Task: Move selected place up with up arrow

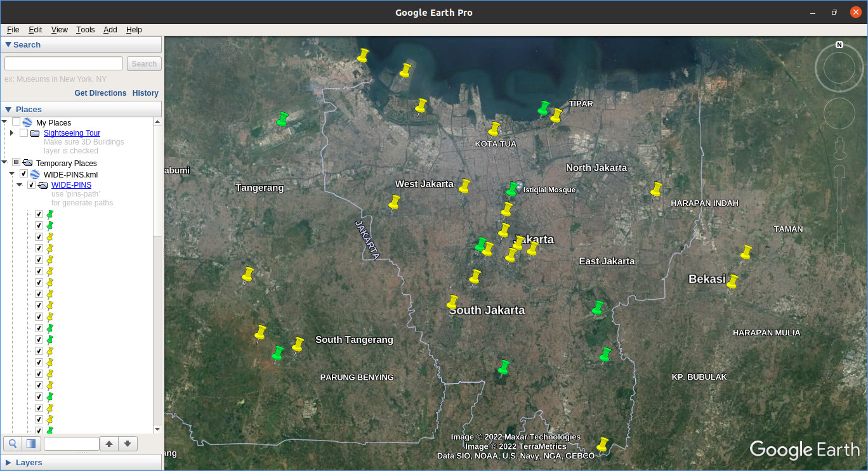Action: (109, 444)
